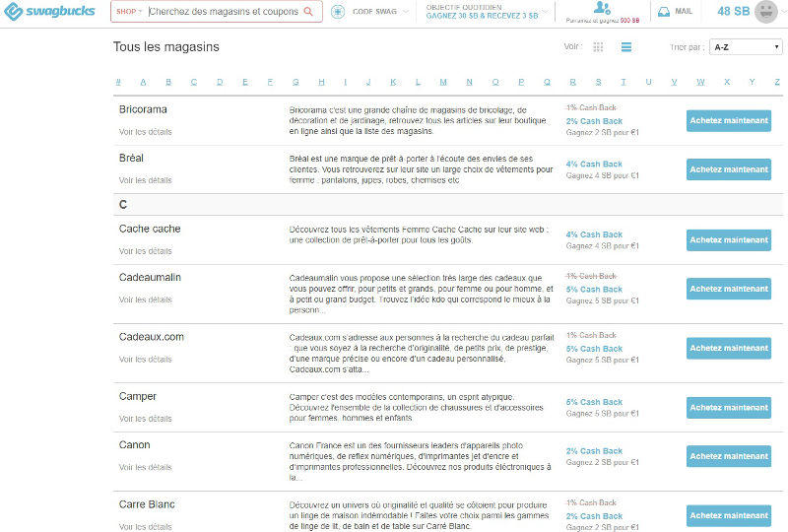Click Achetez maintenant for Carre Blanc
The width and height of the screenshot is (788, 532).
click(x=729, y=515)
